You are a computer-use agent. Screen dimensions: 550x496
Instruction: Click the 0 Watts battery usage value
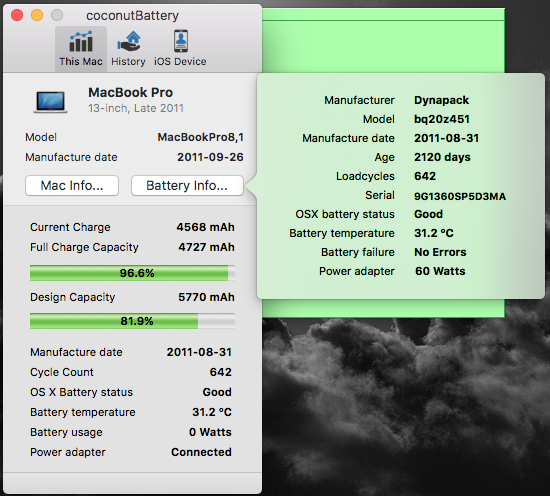pos(210,432)
